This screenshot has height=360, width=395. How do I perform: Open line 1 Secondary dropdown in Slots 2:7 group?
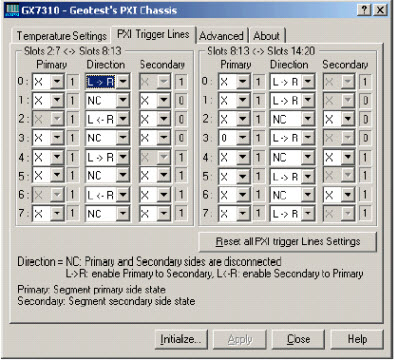coord(155,100)
